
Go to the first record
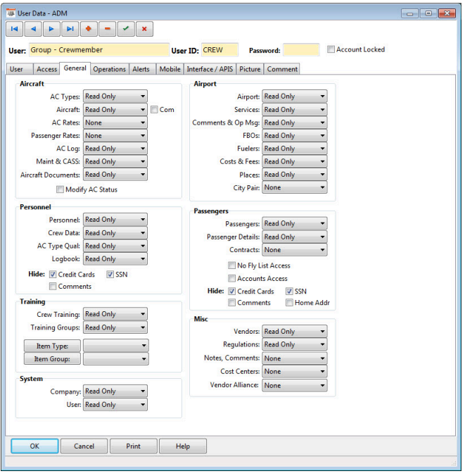15,29
